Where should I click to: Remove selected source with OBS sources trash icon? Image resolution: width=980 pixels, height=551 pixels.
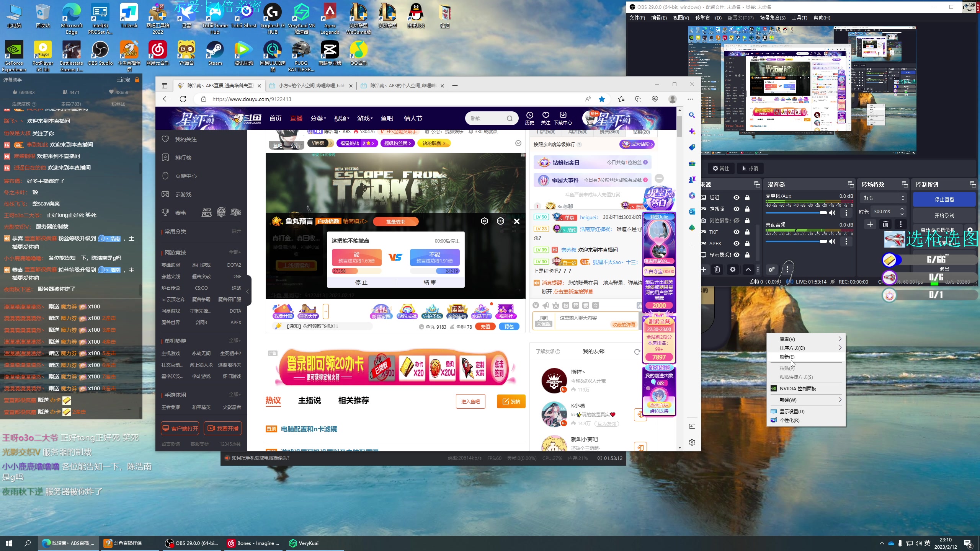click(x=717, y=269)
